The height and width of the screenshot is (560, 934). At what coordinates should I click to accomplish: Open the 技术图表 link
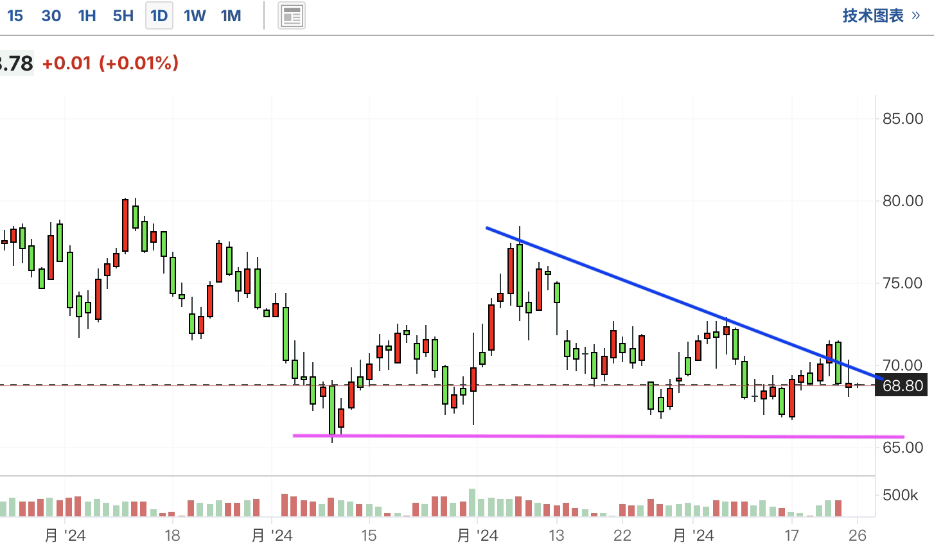pyautogui.click(x=881, y=15)
